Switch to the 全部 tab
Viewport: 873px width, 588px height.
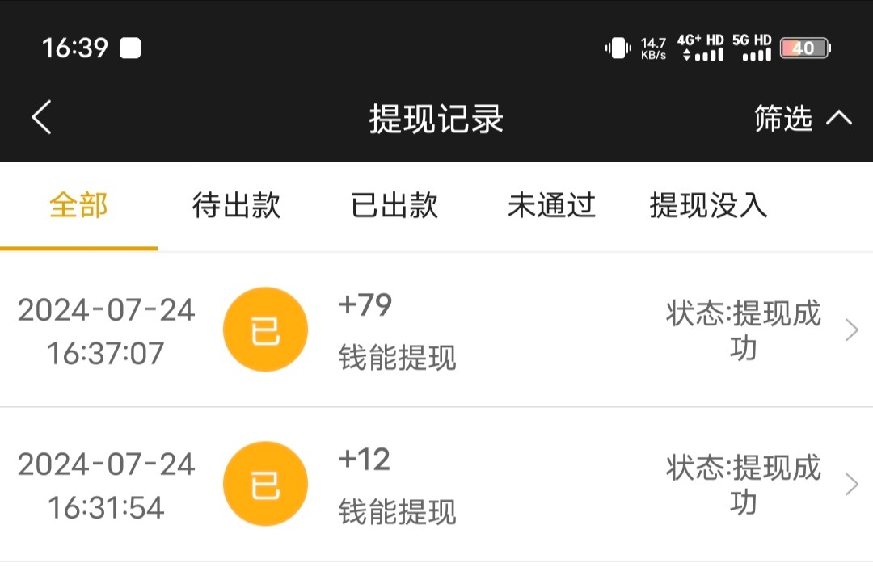(x=78, y=205)
